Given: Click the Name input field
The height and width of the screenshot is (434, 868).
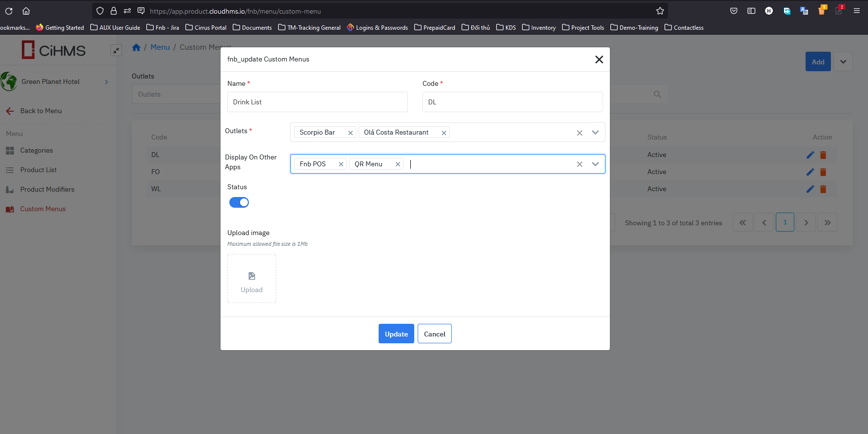Looking at the screenshot, I should click(317, 102).
